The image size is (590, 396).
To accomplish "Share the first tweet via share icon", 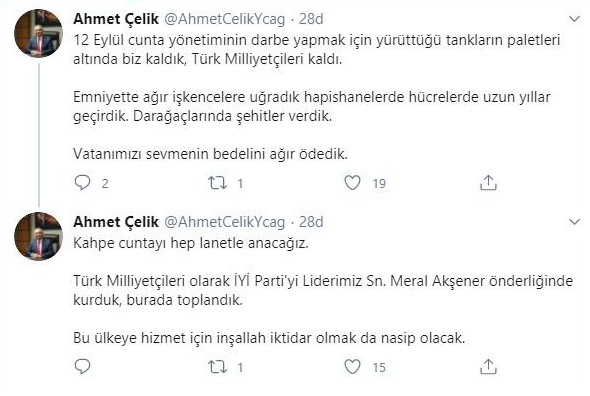I will tap(488, 183).
